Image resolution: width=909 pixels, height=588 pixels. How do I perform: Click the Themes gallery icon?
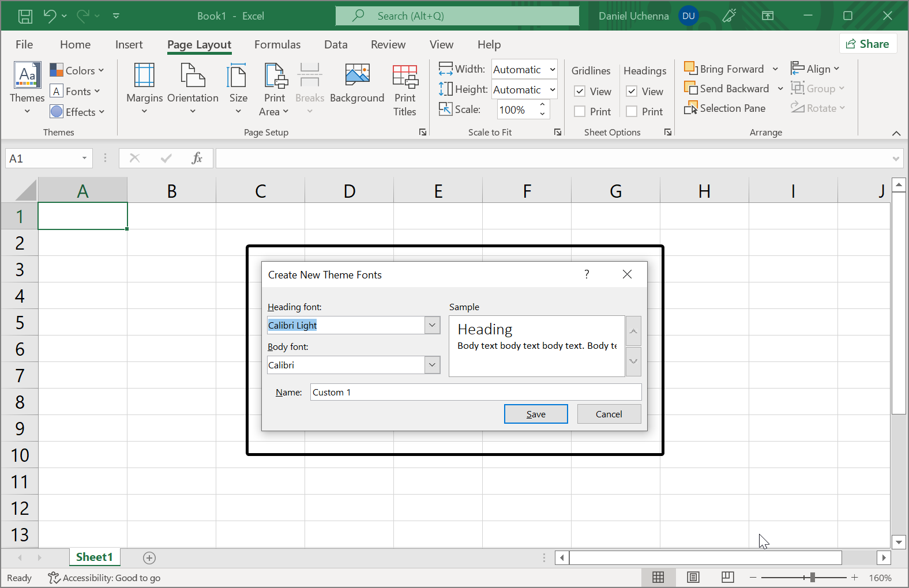click(x=27, y=76)
